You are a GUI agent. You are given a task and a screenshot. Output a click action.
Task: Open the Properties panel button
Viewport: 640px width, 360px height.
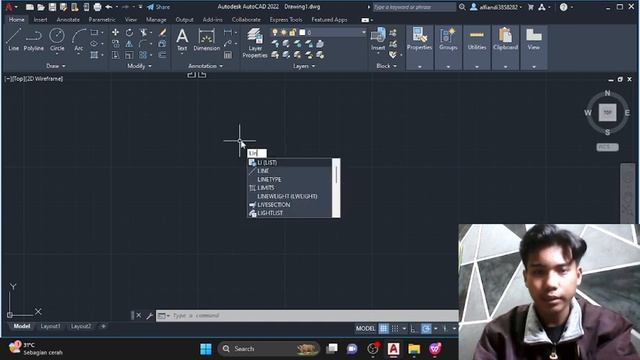click(419, 47)
